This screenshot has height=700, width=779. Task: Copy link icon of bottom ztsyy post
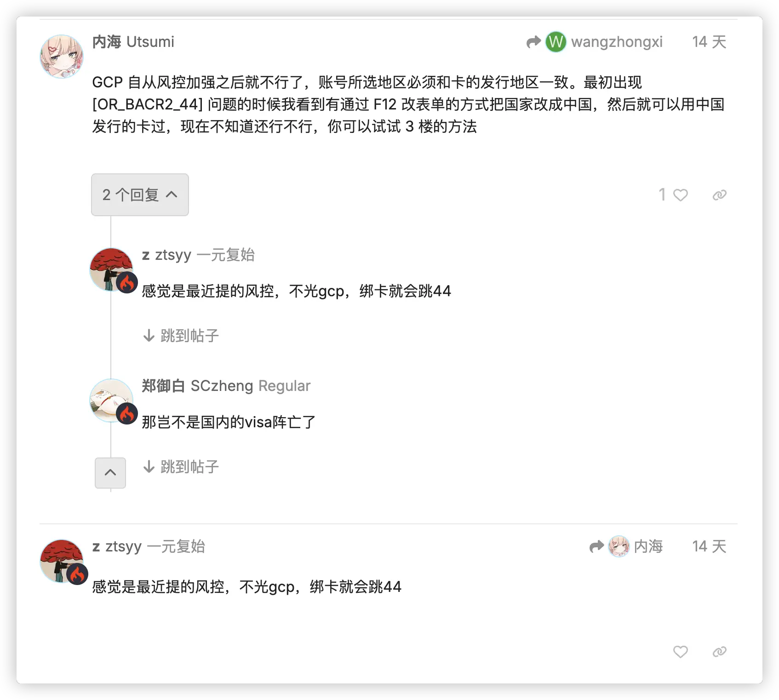coord(719,652)
